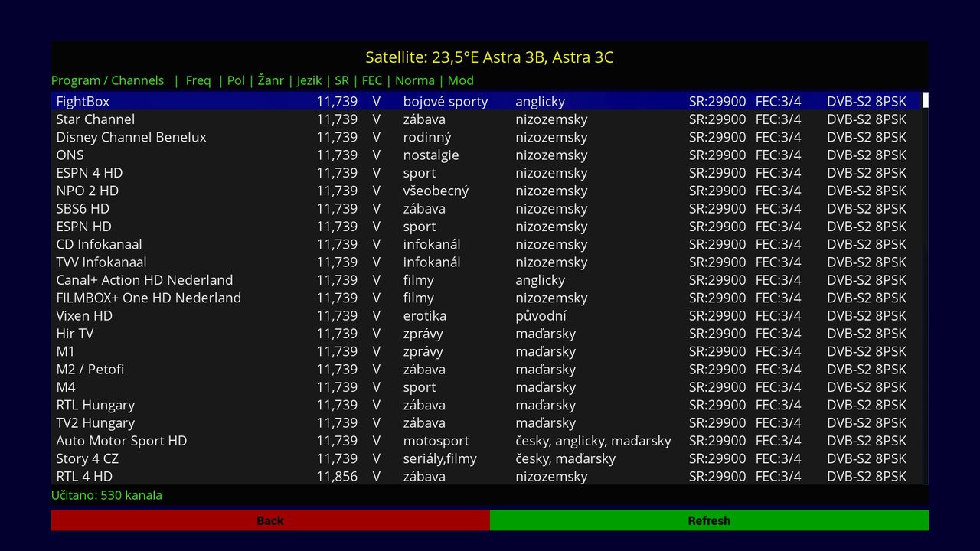Click the 'motosport' genre cell
Screen dimensions: 980x551
[x=436, y=441]
